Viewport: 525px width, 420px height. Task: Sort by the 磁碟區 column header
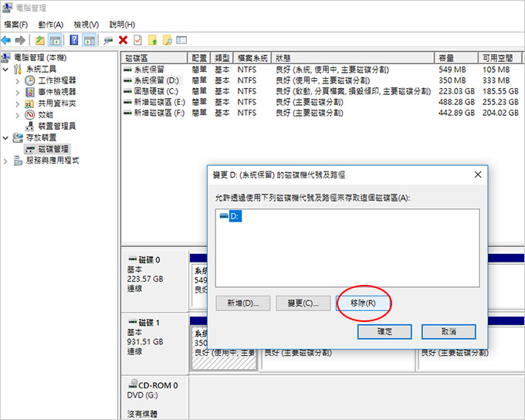pyautogui.click(x=154, y=58)
